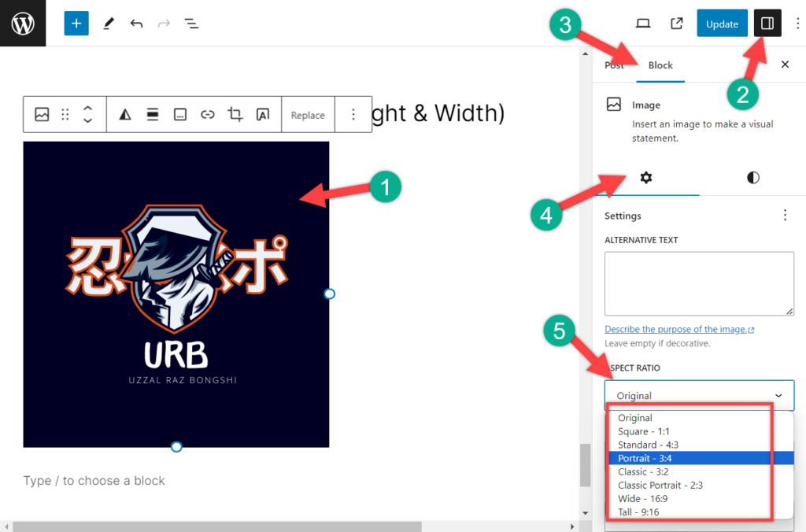Viewport: 806px width, 532px height.
Task: Open the image block options menu
Action: (352, 114)
